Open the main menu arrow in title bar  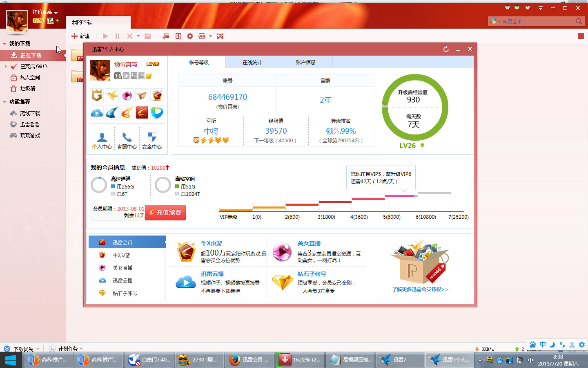click(x=540, y=8)
